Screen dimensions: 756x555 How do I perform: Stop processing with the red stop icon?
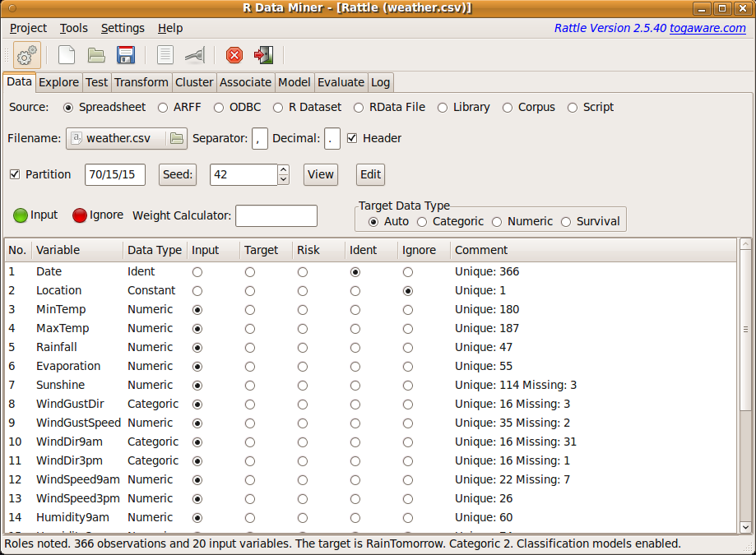pyautogui.click(x=234, y=55)
